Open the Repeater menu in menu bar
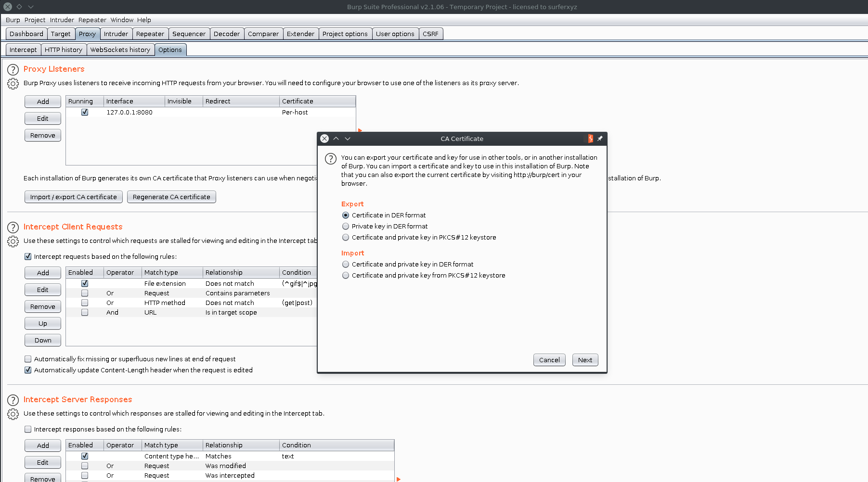868x482 pixels. click(92, 20)
